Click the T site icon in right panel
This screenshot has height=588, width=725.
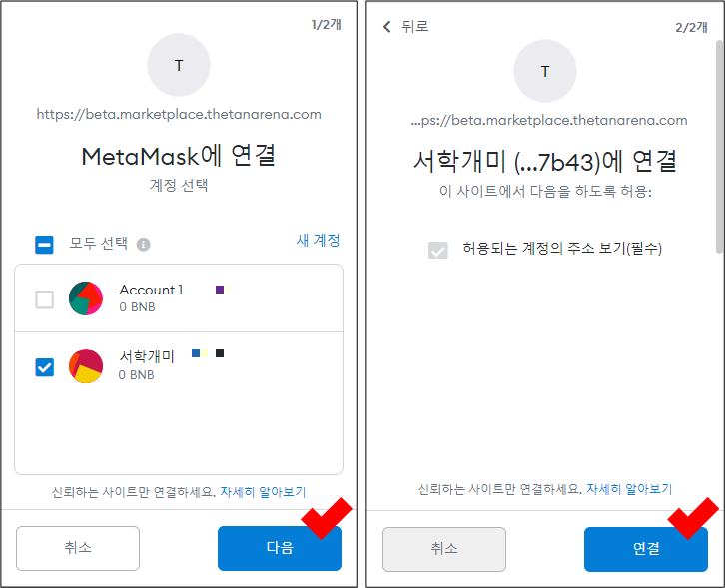pos(545,71)
